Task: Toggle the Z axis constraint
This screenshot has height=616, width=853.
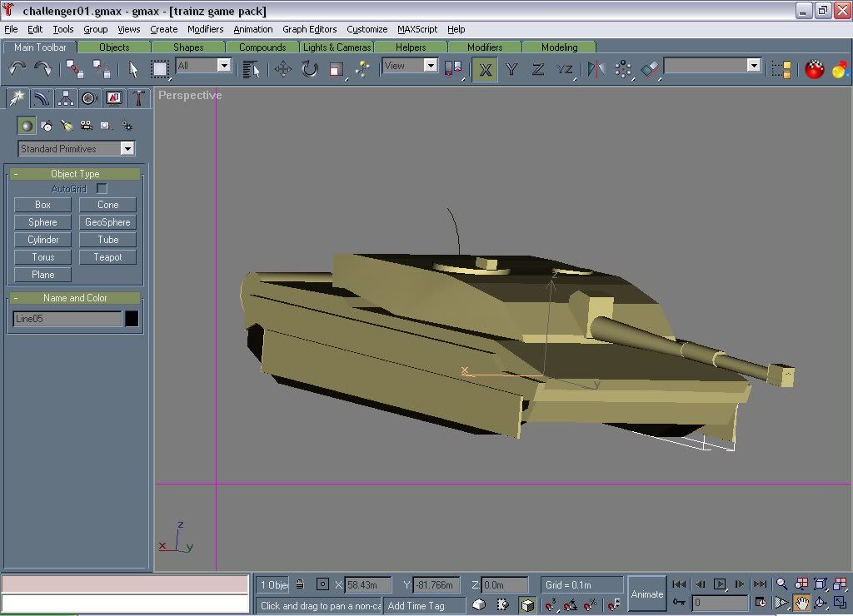Action: [x=538, y=69]
